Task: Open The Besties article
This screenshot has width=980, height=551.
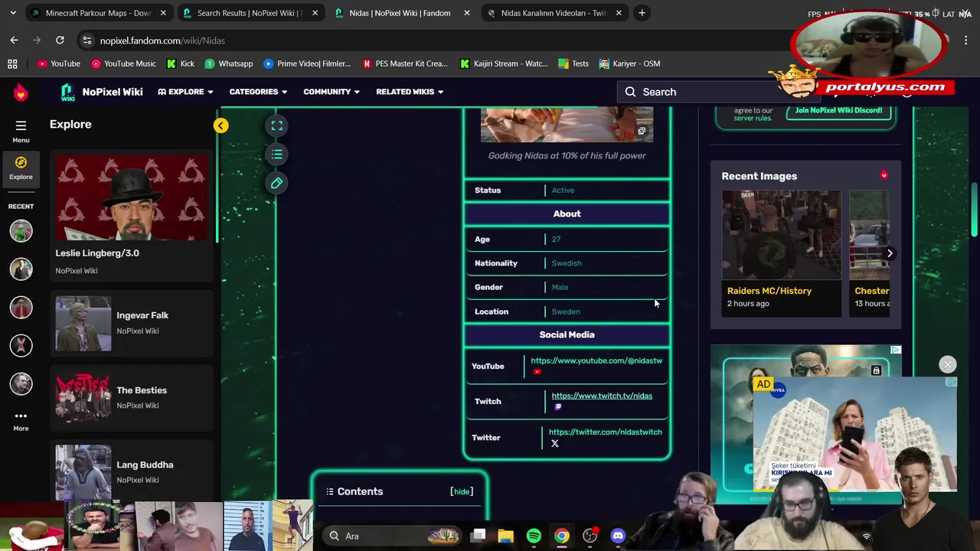Action: [x=132, y=397]
